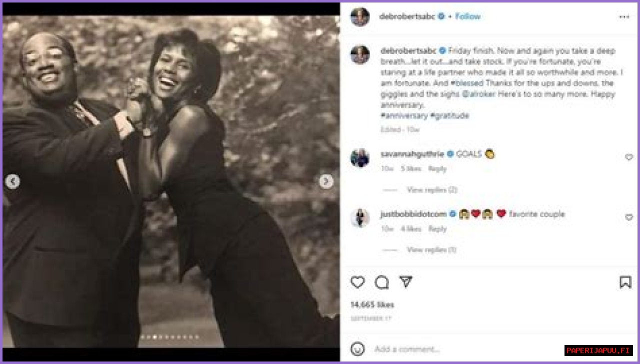Like savannahguthrie's comment heart

point(629,157)
